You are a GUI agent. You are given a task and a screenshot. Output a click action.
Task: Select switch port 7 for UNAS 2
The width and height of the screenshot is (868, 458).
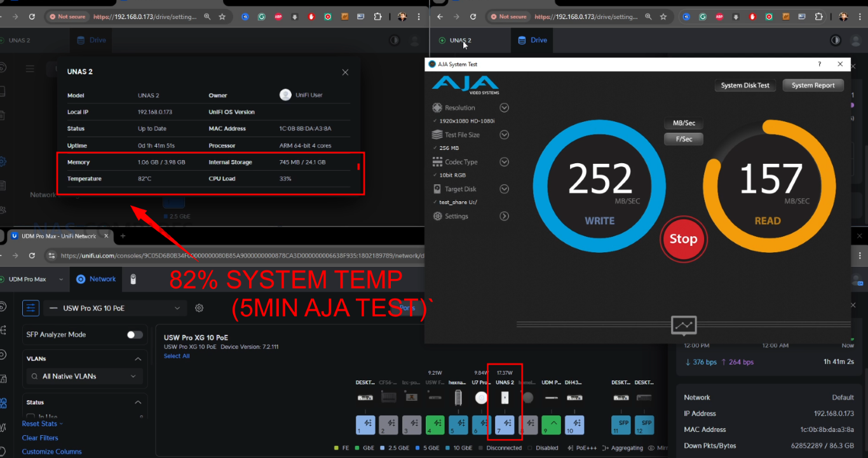(505, 424)
